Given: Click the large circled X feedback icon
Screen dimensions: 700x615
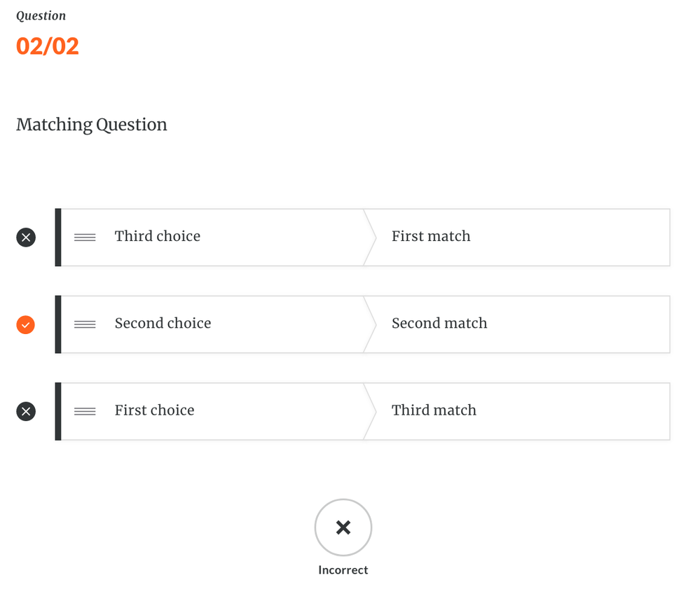Looking at the screenshot, I should pyautogui.click(x=343, y=527).
